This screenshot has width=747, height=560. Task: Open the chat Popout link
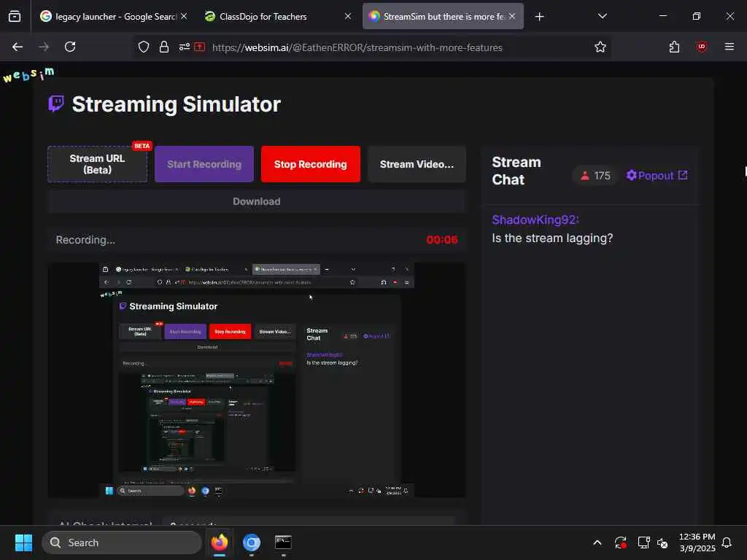657,176
